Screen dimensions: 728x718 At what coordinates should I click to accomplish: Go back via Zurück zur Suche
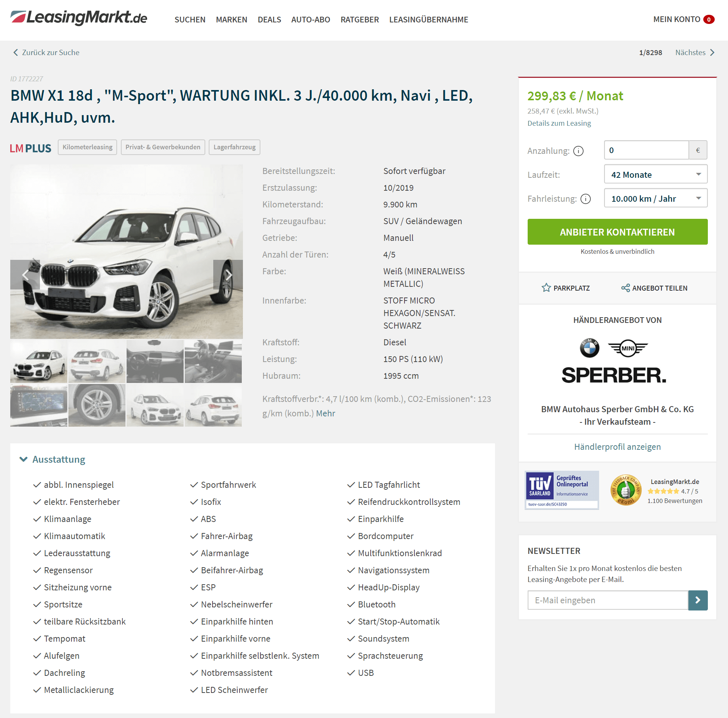(46, 52)
